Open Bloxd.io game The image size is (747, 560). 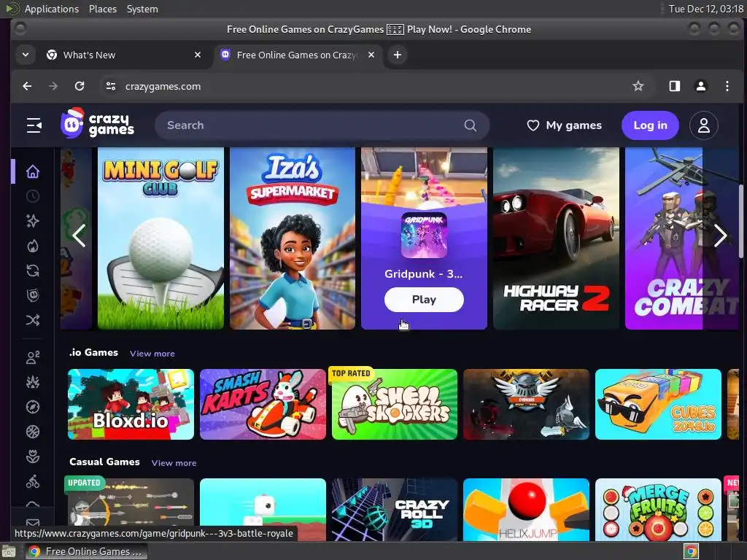click(131, 404)
